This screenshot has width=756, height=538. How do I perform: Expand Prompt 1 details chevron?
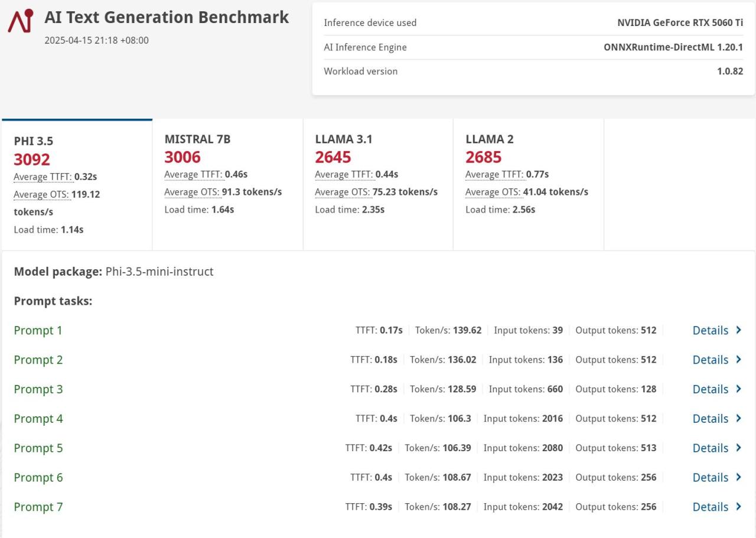738,330
